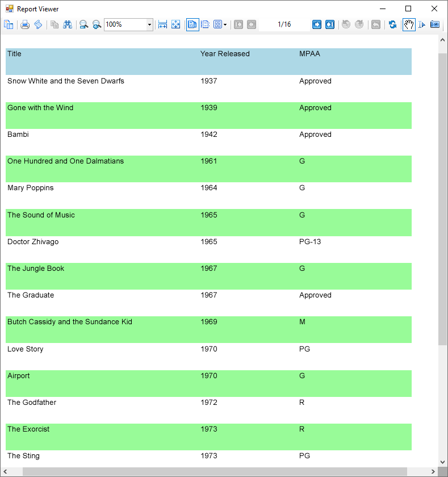
Task: Click the Report Viewer app icon
Action: [10, 9]
